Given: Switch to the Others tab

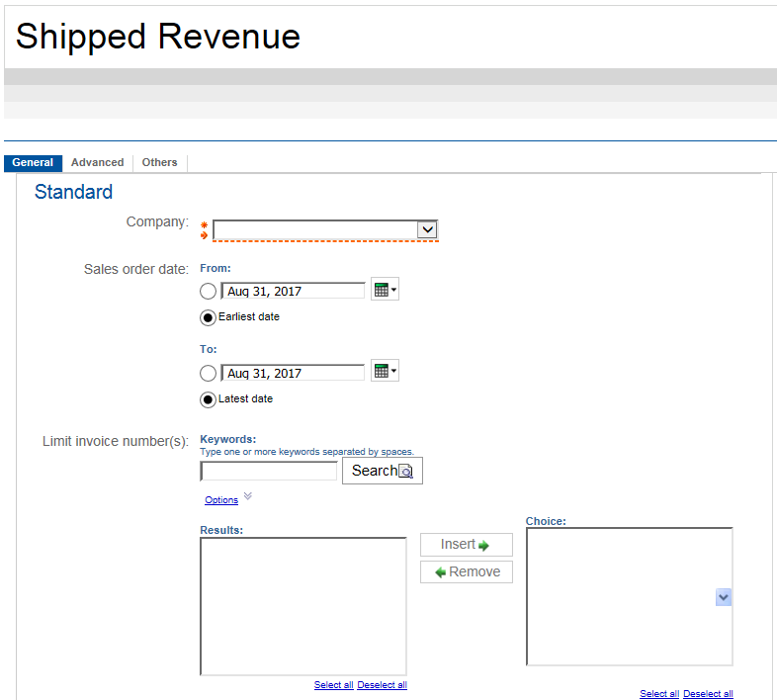Looking at the screenshot, I should [159, 163].
